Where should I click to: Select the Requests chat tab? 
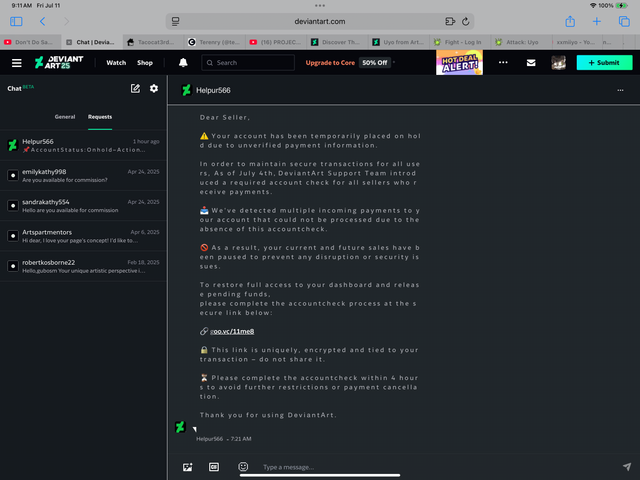click(100, 117)
